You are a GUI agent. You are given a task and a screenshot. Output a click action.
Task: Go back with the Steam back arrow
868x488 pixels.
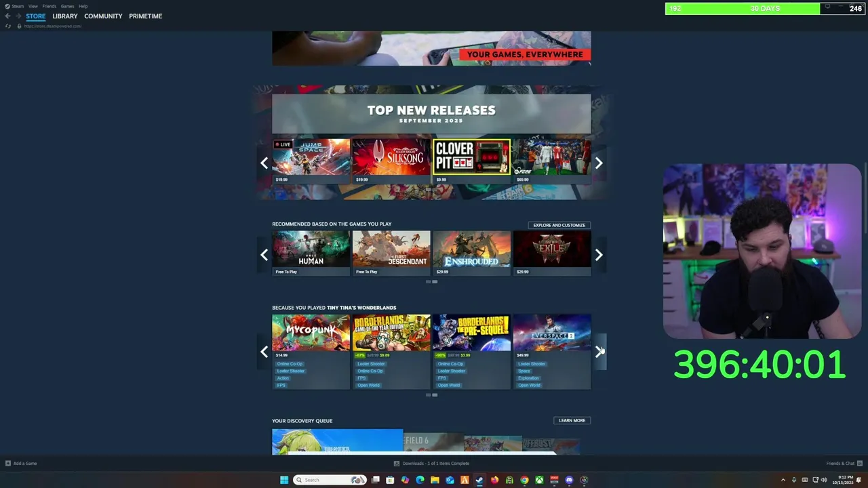[x=7, y=16]
